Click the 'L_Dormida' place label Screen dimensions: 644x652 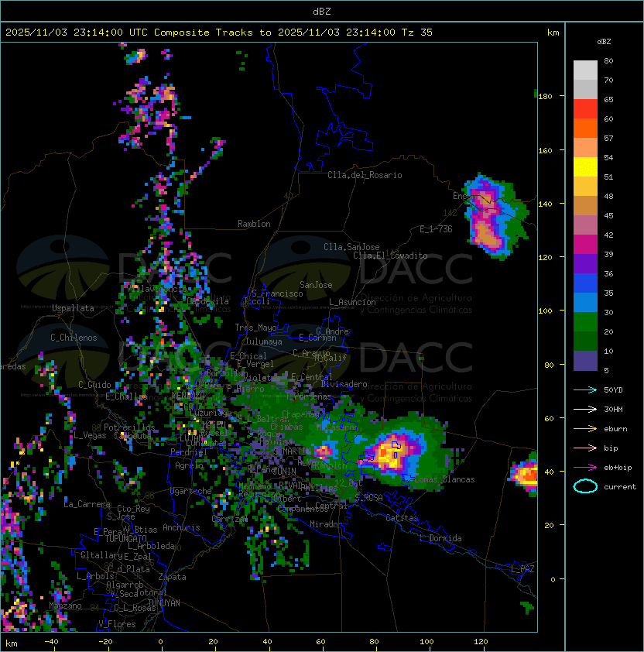440,538
